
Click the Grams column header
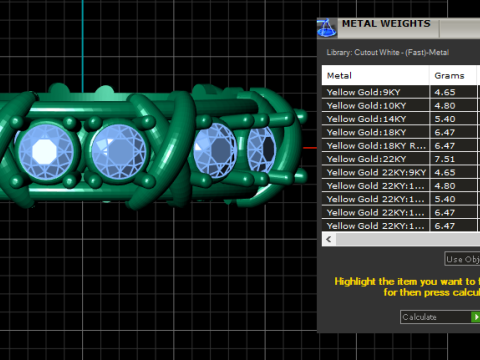(453, 75)
